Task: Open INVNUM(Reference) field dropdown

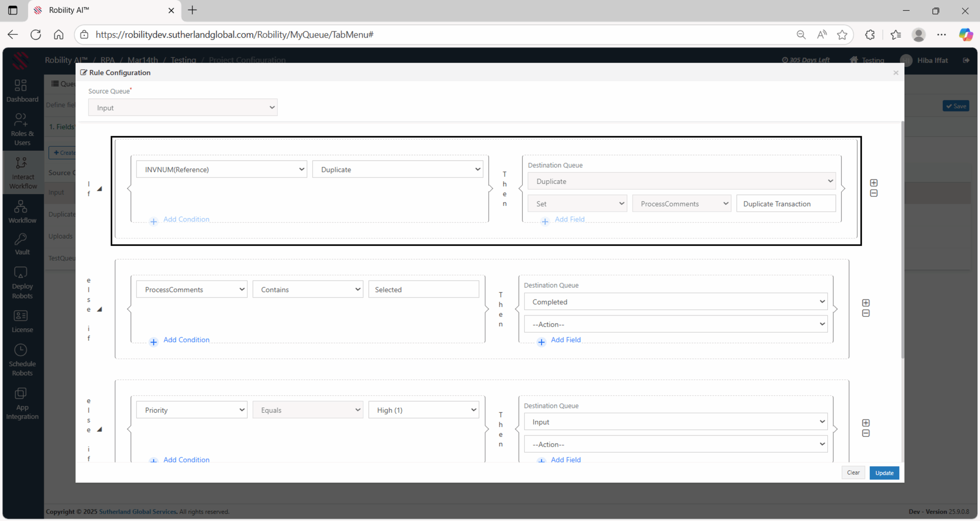Action: coord(222,169)
